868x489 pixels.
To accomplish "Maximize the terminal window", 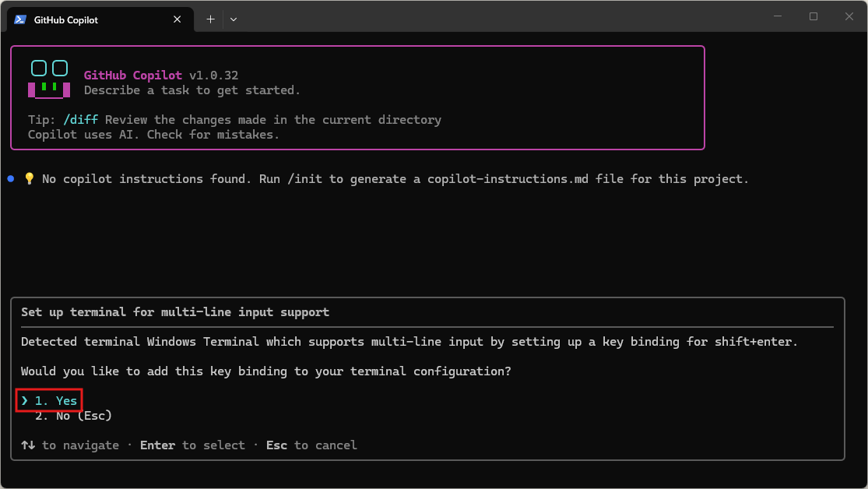I will tap(814, 16).
